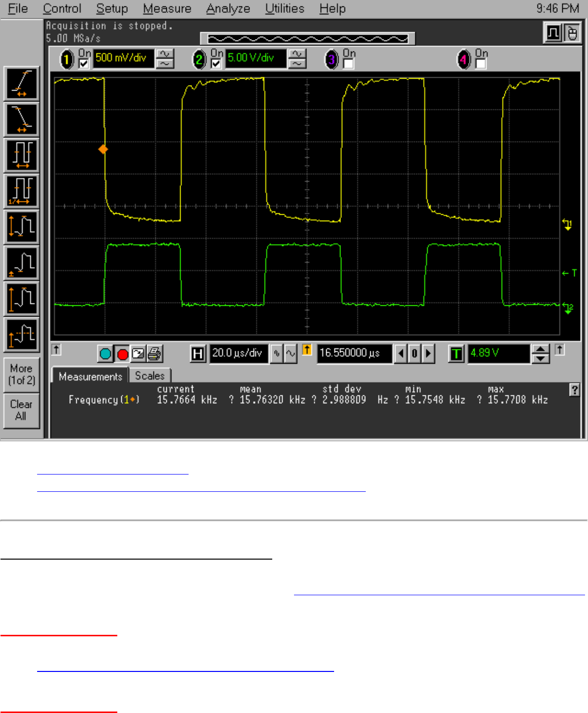
Task: Open the Help menu
Action: click(332, 8)
